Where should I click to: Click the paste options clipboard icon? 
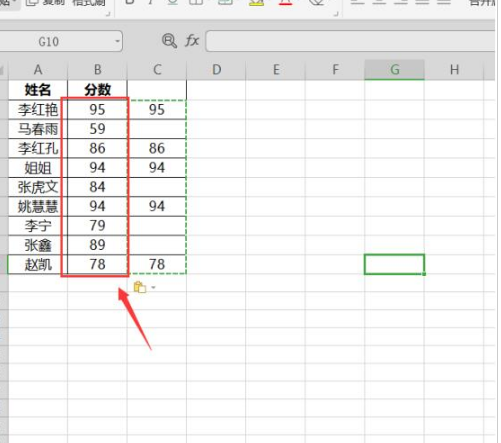(x=140, y=287)
